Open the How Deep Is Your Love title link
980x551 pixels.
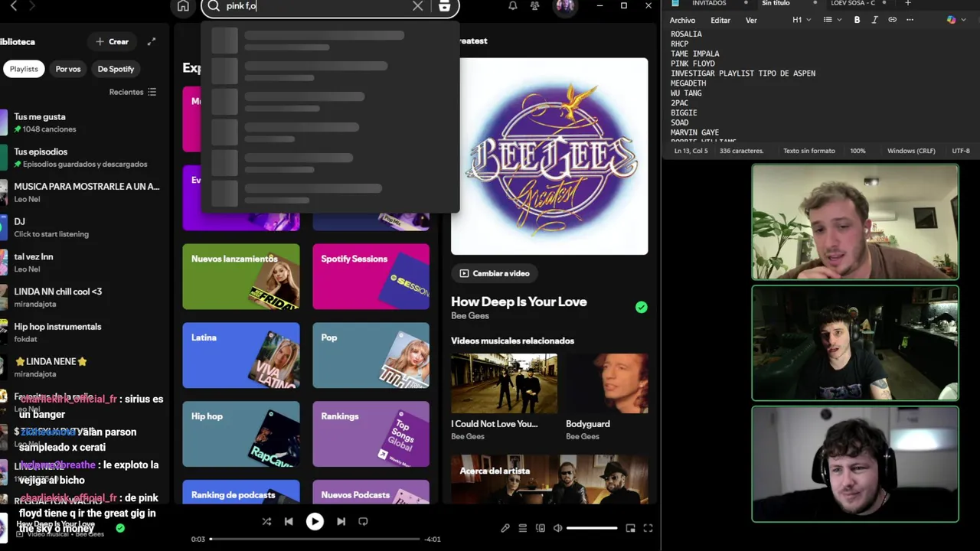coord(519,302)
